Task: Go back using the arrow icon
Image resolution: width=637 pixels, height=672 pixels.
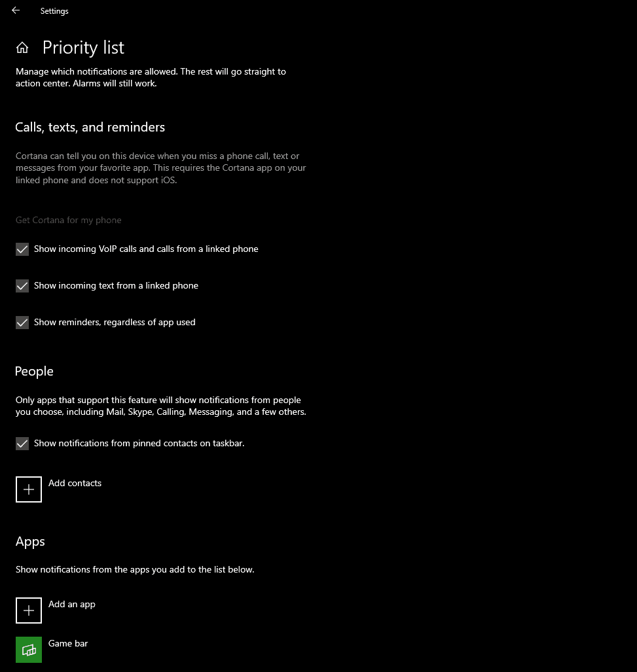Action: click(x=16, y=10)
